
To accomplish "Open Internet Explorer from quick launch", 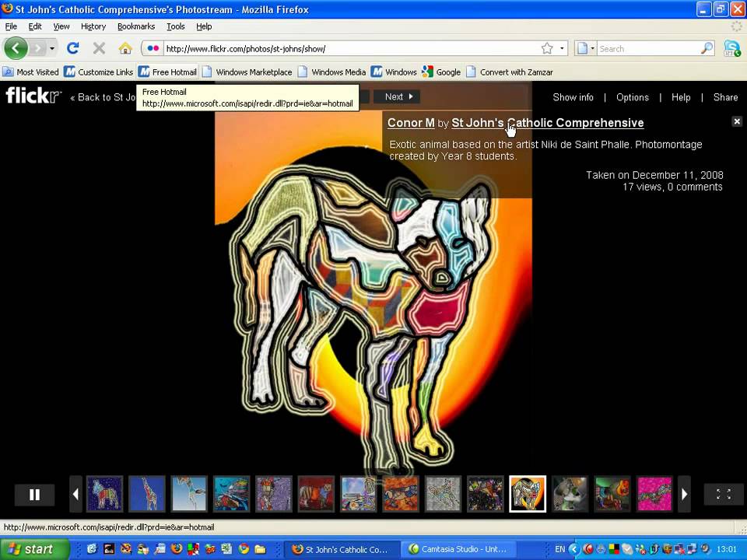I will tap(92, 549).
